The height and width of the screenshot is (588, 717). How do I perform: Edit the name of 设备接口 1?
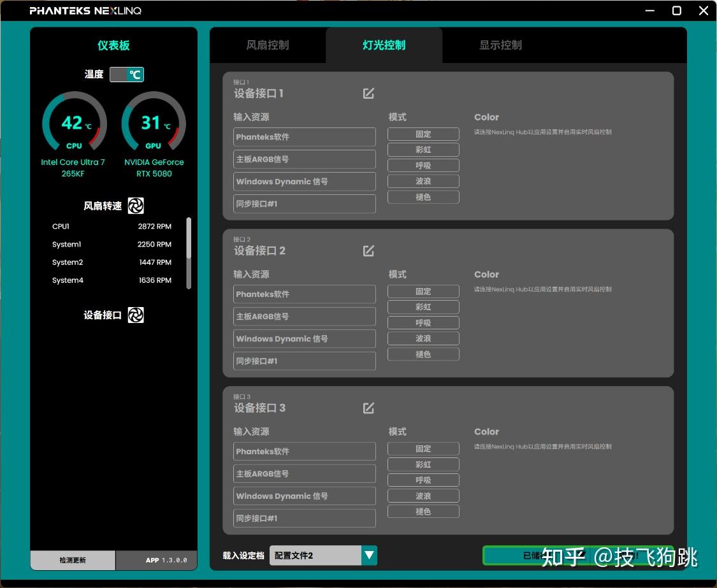[x=368, y=93]
